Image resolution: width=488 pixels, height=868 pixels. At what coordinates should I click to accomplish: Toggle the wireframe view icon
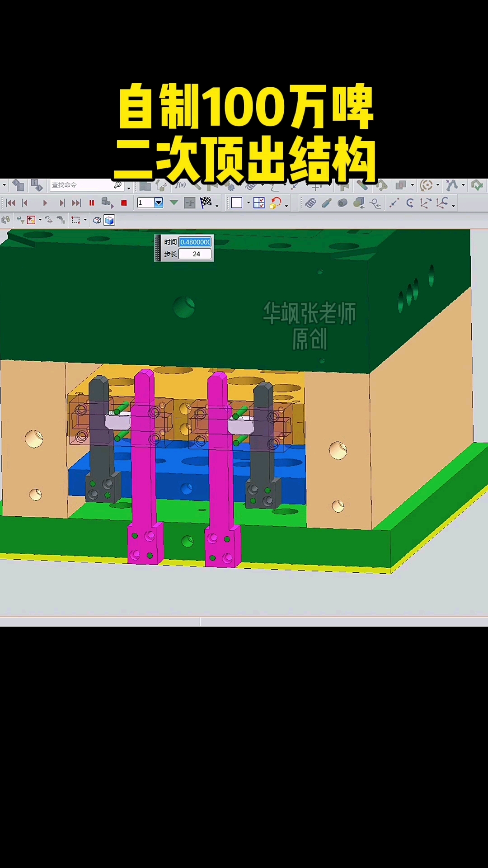pyautogui.click(x=97, y=220)
